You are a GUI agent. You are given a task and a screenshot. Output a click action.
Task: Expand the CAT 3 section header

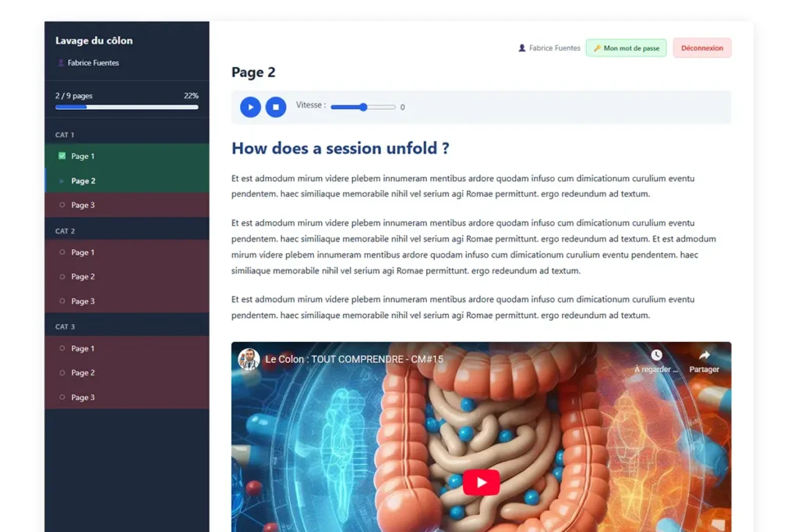(x=65, y=327)
